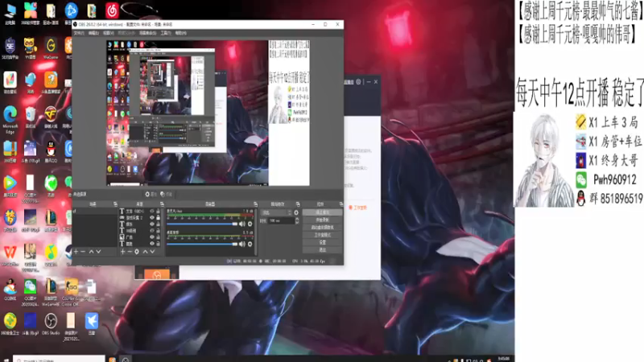Viewport: 644px width, 362px height.
Task: Toggle visibility of the 广告 image source
Action: pos(152,237)
